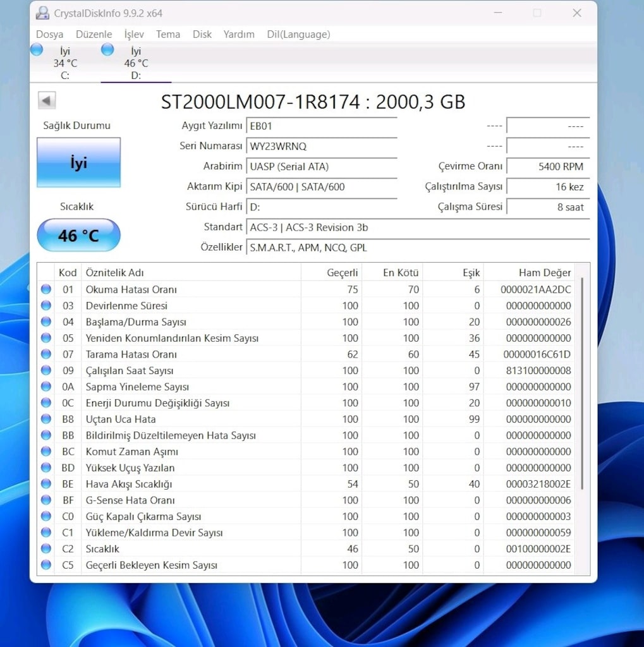Click the status icon for attribute BD
Image resolution: width=644 pixels, height=647 pixels.
tap(46, 468)
